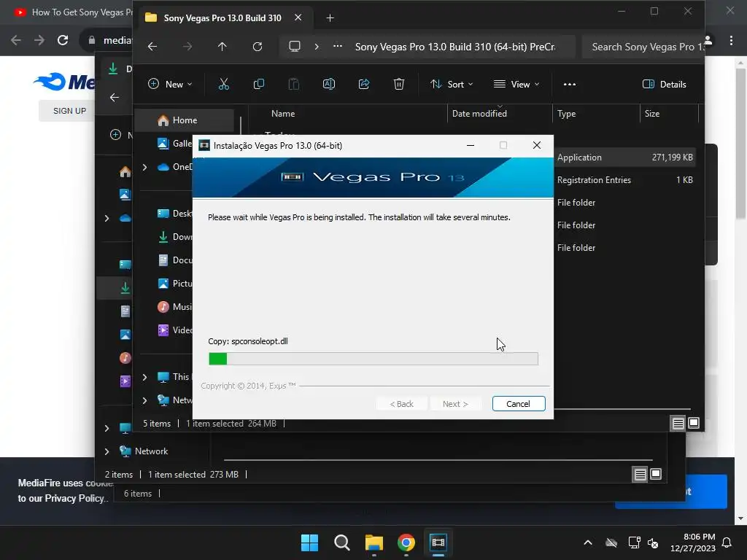Click the Share icon in Explorer toolbar
Image resolution: width=747 pixels, height=560 pixels.
[364, 85]
